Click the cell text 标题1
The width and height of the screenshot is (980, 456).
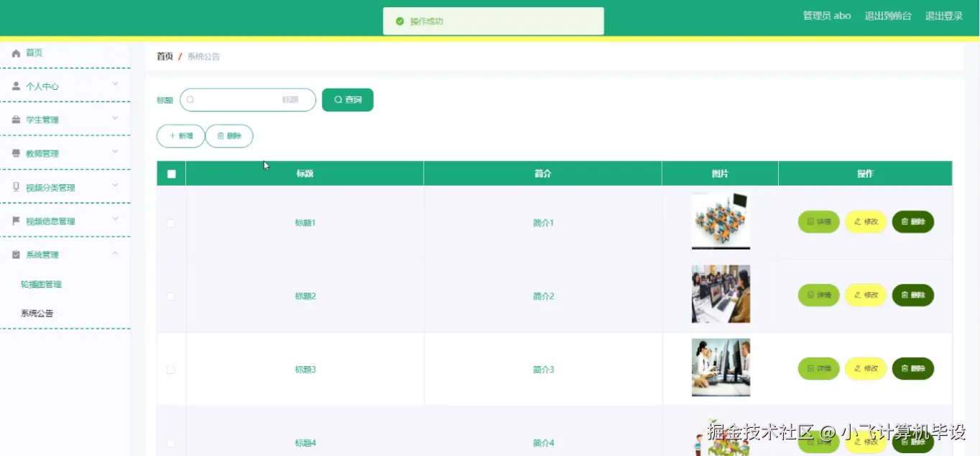coord(305,223)
